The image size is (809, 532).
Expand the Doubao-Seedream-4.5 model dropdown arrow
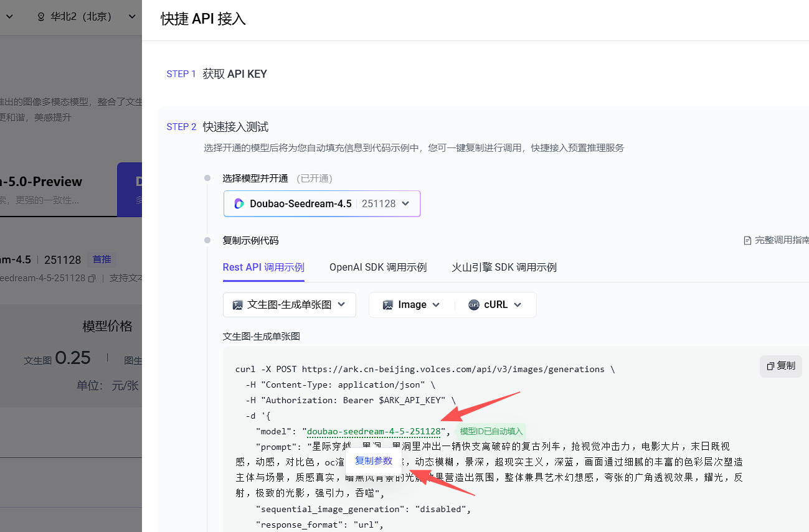point(405,203)
